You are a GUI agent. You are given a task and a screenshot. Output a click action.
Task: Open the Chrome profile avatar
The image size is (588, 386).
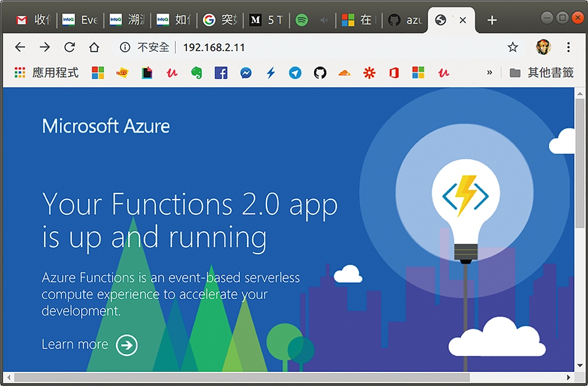pyautogui.click(x=543, y=47)
